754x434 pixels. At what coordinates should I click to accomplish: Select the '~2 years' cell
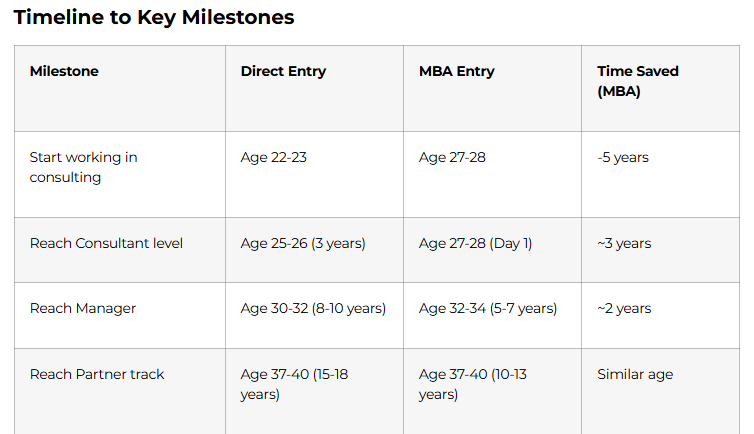(624, 308)
